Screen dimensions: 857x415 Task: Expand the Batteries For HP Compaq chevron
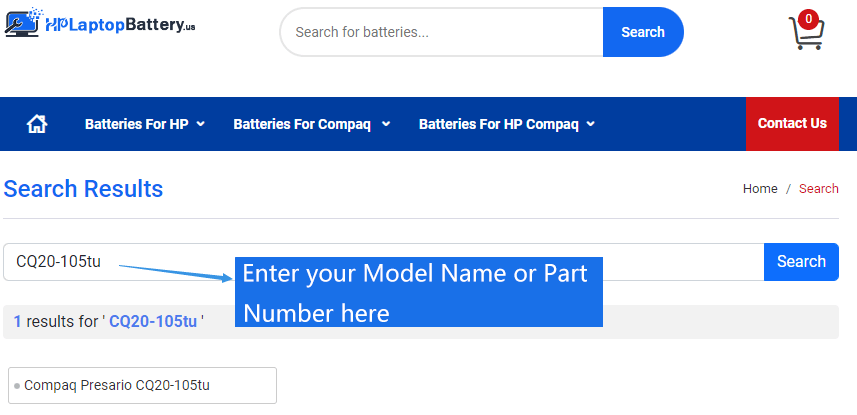pos(591,124)
